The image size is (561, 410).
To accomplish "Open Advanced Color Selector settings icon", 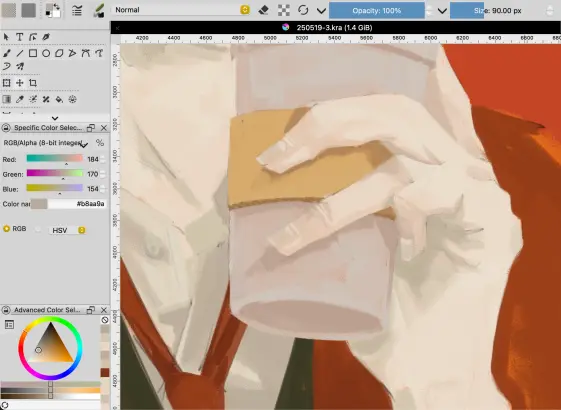I will pyautogui.click(x=9, y=324).
